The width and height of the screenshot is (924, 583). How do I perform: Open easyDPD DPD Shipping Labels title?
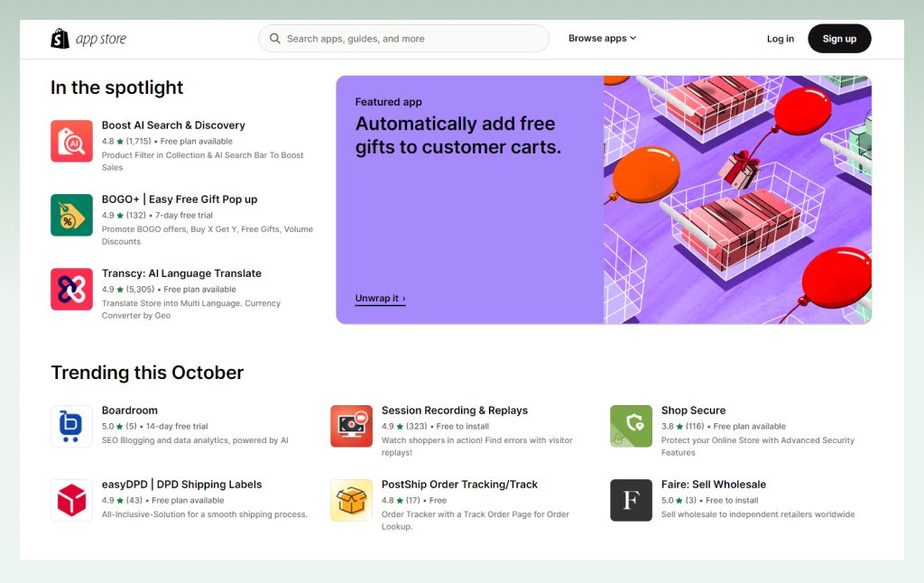[x=181, y=485]
